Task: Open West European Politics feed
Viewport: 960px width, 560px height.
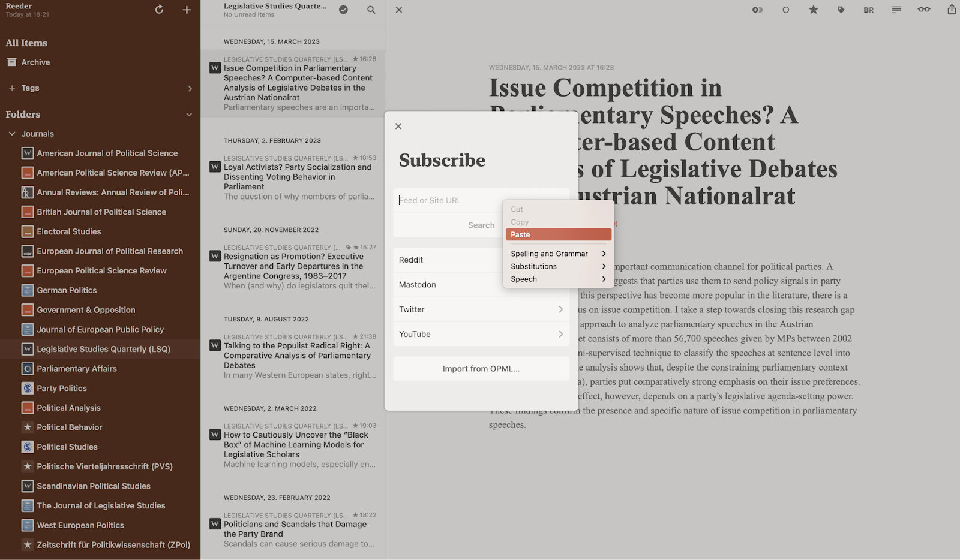Action: (100, 525)
